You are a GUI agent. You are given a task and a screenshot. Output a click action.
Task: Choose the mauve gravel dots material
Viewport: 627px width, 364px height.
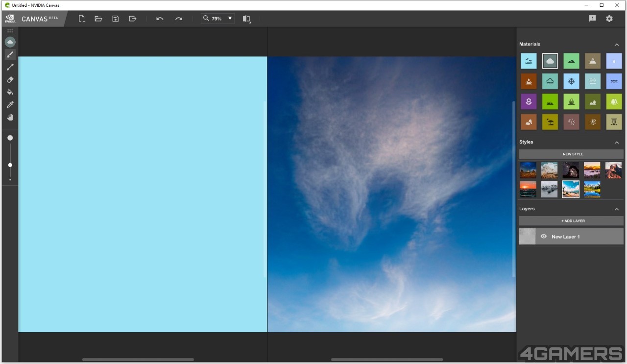click(x=571, y=122)
